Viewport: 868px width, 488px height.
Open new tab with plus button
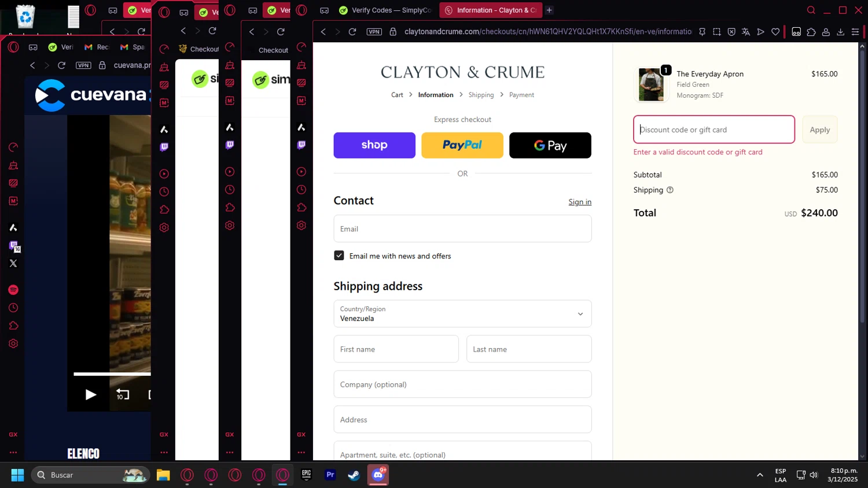pyautogui.click(x=549, y=10)
